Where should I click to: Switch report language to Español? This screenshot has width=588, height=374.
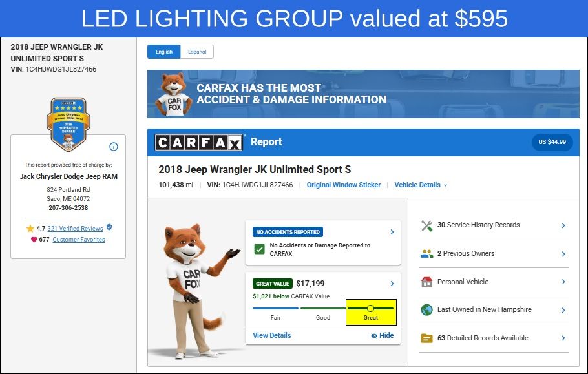click(197, 52)
